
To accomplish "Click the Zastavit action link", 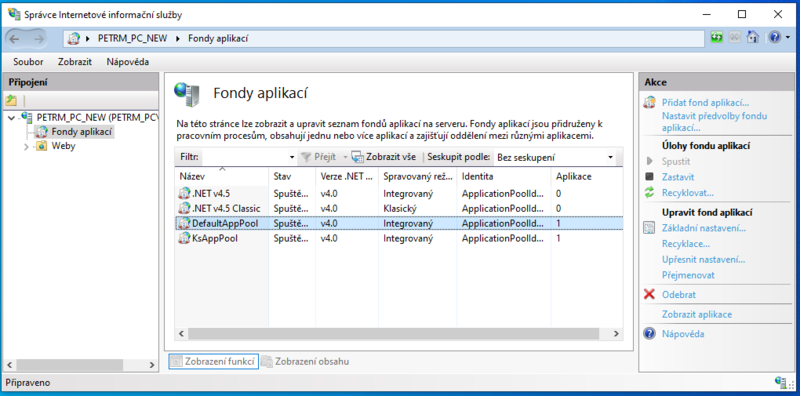I will pyautogui.click(x=678, y=177).
